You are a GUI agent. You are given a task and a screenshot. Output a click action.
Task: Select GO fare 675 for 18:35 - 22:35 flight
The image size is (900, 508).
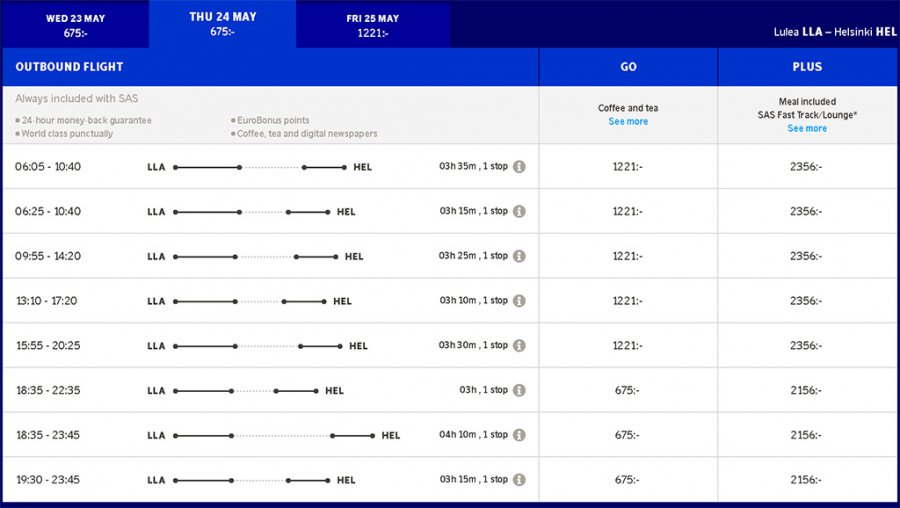tap(628, 390)
